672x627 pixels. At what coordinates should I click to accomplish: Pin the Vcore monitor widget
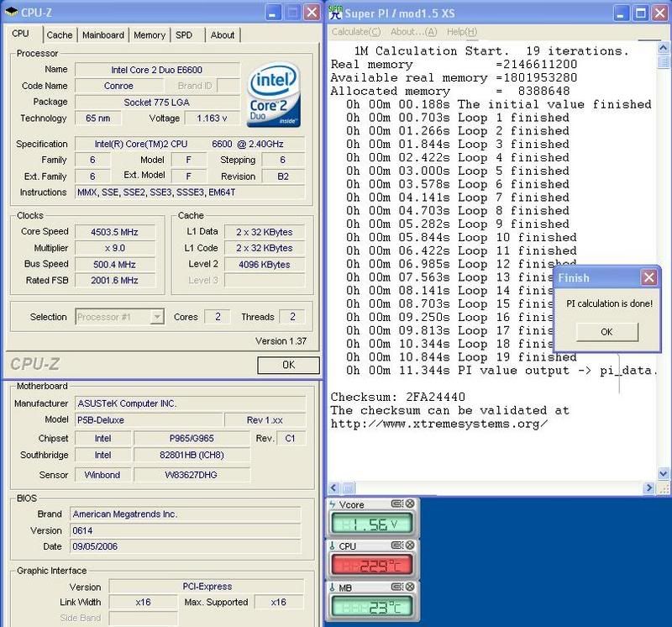pyautogui.click(x=398, y=503)
